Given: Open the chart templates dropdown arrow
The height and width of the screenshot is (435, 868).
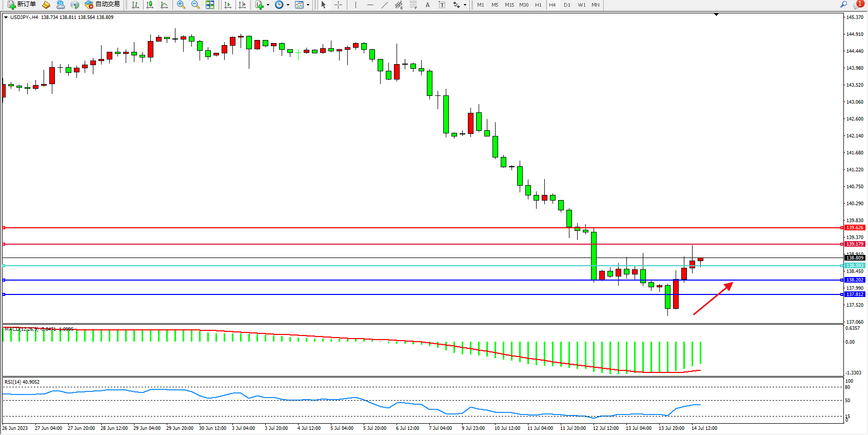Looking at the screenshot, I should point(308,5).
